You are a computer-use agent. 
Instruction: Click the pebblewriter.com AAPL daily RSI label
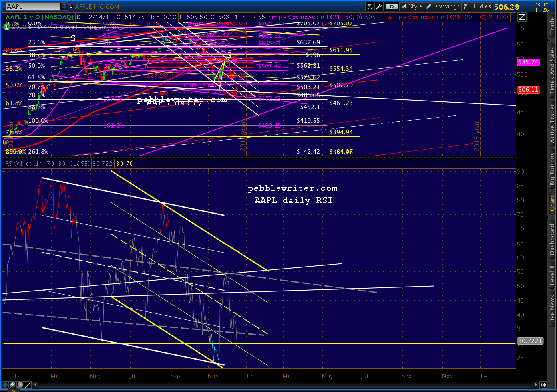[x=293, y=194]
